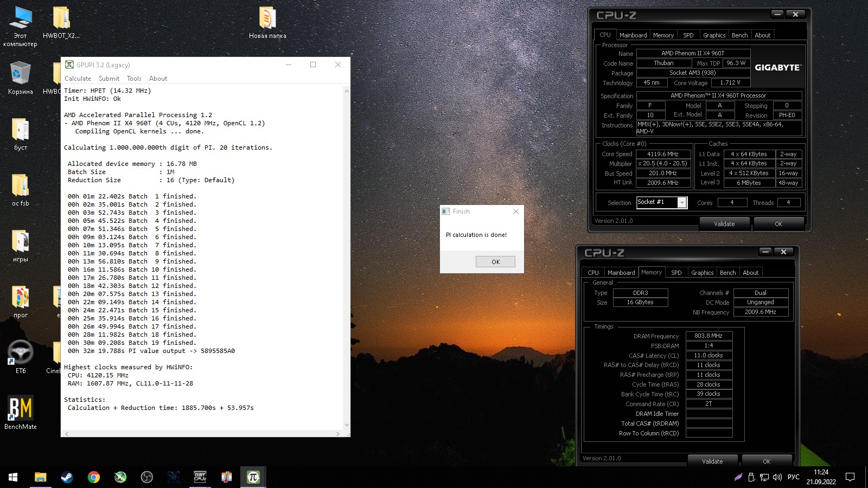The height and width of the screenshot is (488, 868).
Task: Open the игры folder on desktop
Action: (21, 246)
